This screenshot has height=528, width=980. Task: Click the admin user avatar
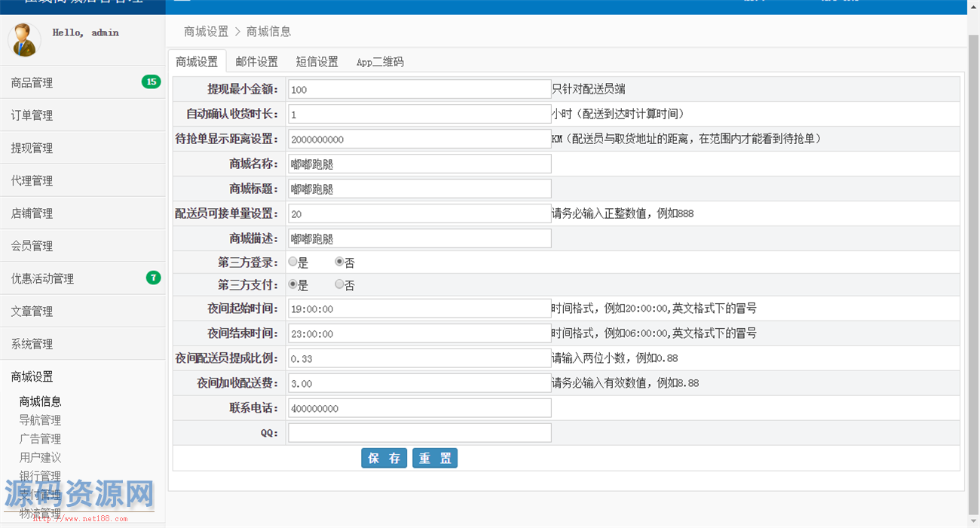coord(24,40)
